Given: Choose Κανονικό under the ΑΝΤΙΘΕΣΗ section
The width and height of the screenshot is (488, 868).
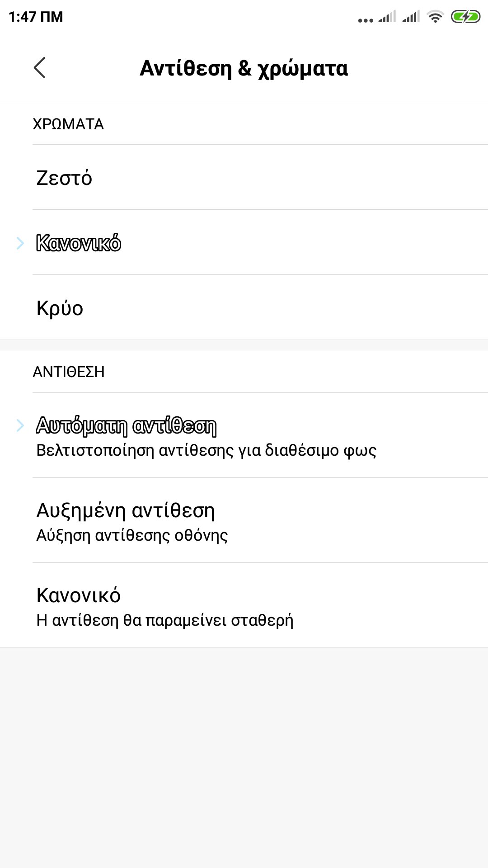Looking at the screenshot, I should [x=79, y=595].
